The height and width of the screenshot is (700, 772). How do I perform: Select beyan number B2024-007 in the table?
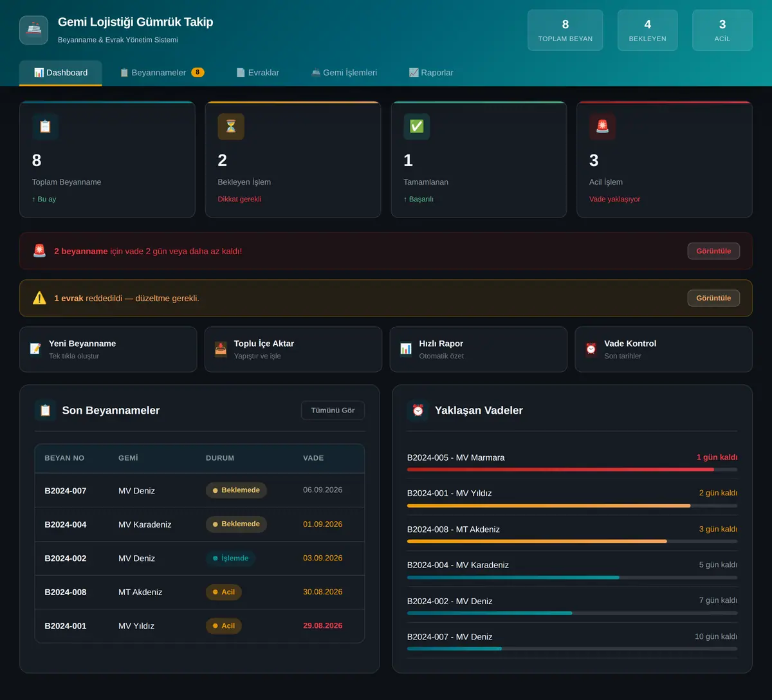66,491
